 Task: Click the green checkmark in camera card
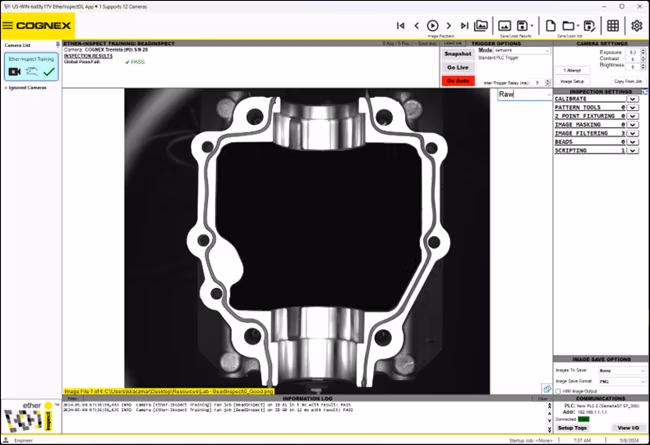(x=49, y=72)
